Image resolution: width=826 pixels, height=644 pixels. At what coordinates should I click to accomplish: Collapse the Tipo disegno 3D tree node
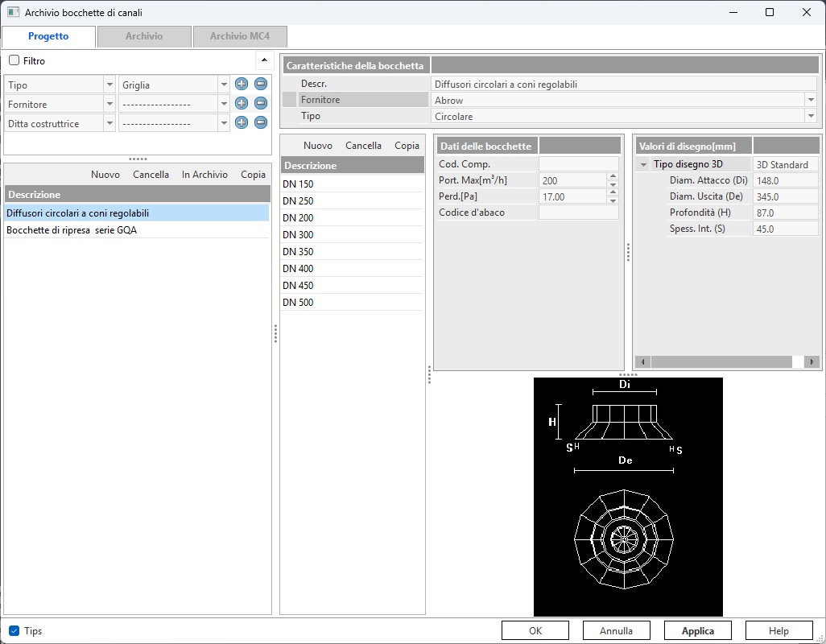pos(643,165)
